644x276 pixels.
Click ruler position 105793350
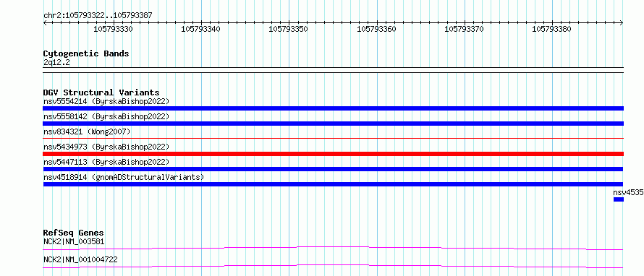point(288,29)
